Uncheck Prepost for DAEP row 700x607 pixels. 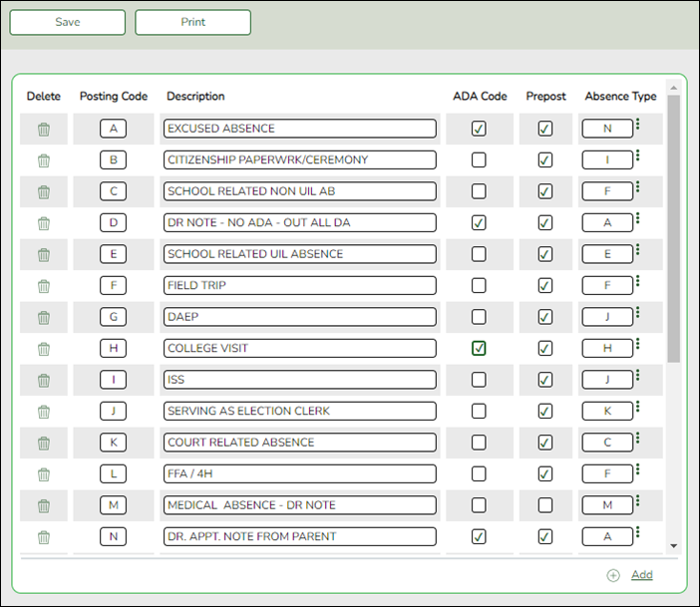(545, 317)
